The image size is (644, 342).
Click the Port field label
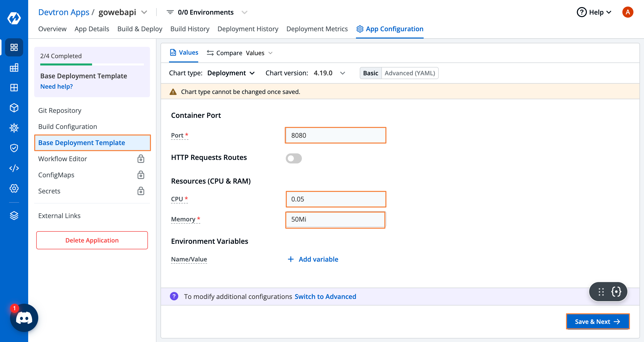click(179, 135)
